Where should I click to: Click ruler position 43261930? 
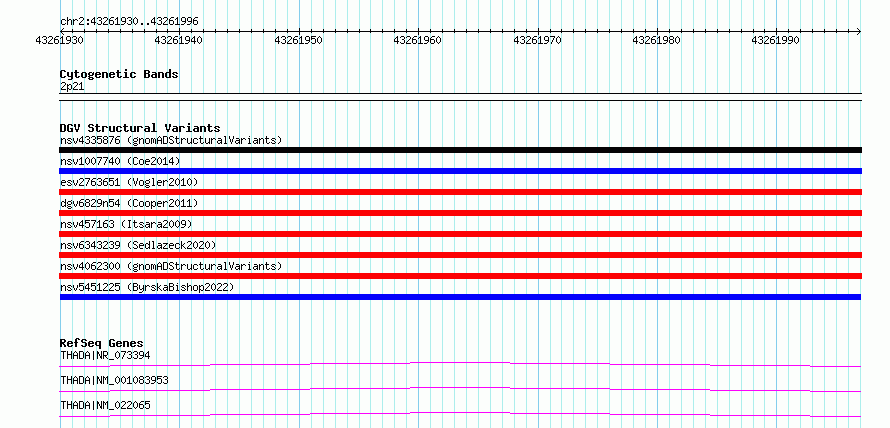click(60, 40)
